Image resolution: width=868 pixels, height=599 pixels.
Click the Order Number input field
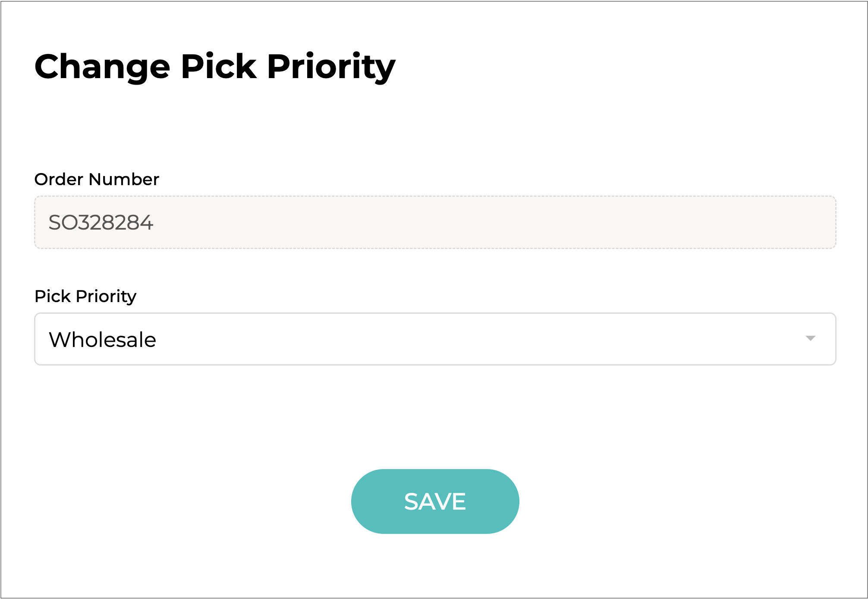435,222
